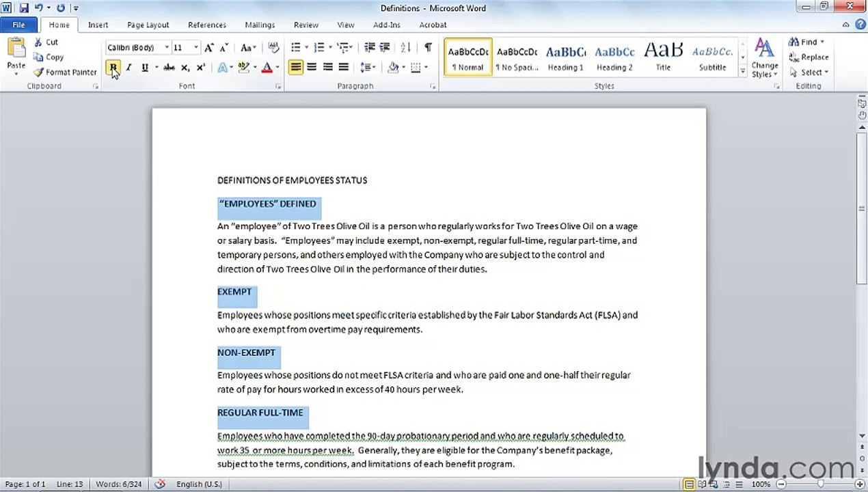This screenshot has width=868, height=492.
Task: Open the font color dropdown arrow
Action: tap(277, 68)
